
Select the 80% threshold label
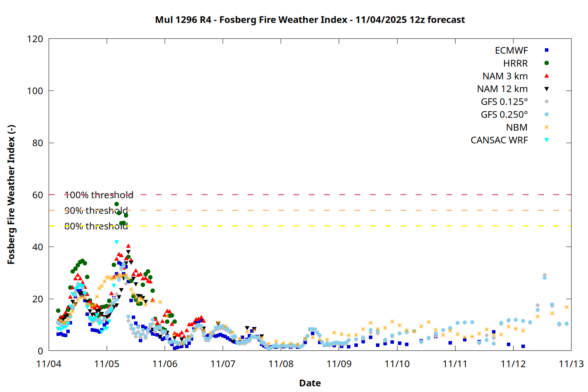coord(96,227)
